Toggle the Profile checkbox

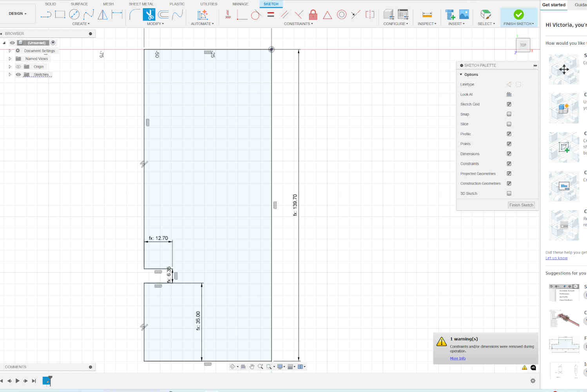click(x=509, y=134)
